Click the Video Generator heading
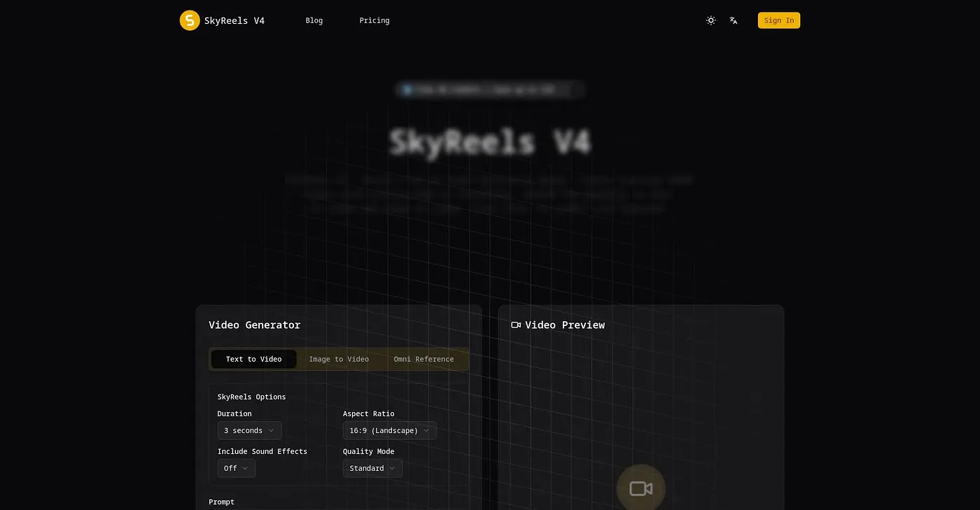Image resolution: width=980 pixels, height=510 pixels. point(254,325)
